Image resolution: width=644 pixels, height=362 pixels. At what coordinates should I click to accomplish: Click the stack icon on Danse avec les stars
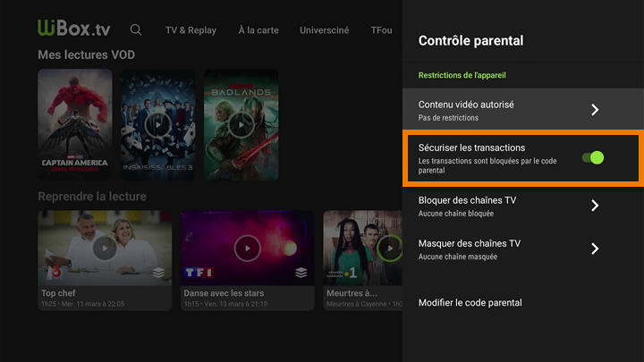point(301,273)
